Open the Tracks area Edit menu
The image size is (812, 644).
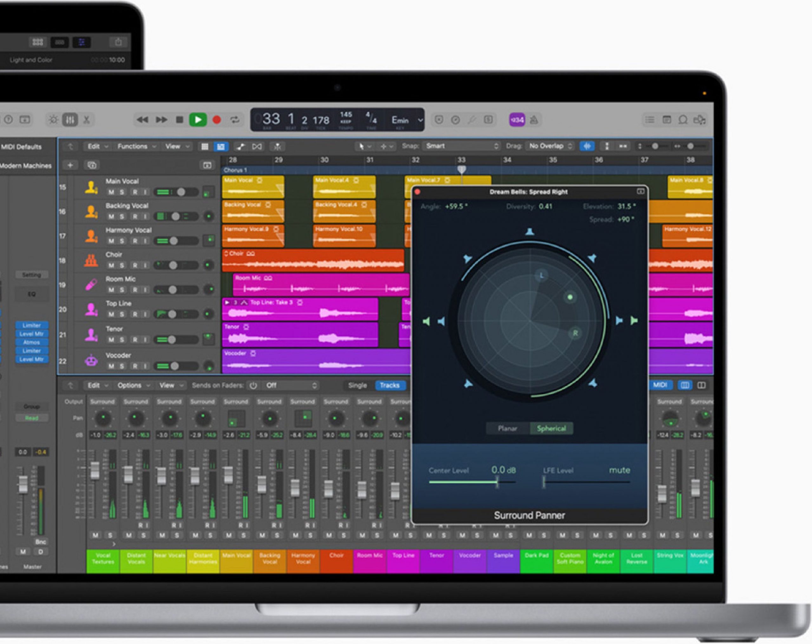[98, 146]
